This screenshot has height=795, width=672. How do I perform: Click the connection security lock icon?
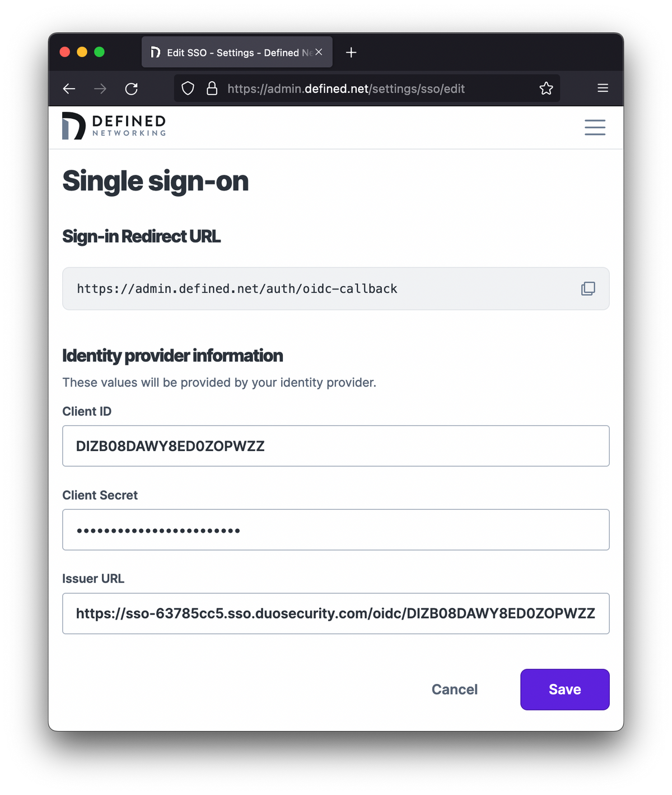point(212,88)
